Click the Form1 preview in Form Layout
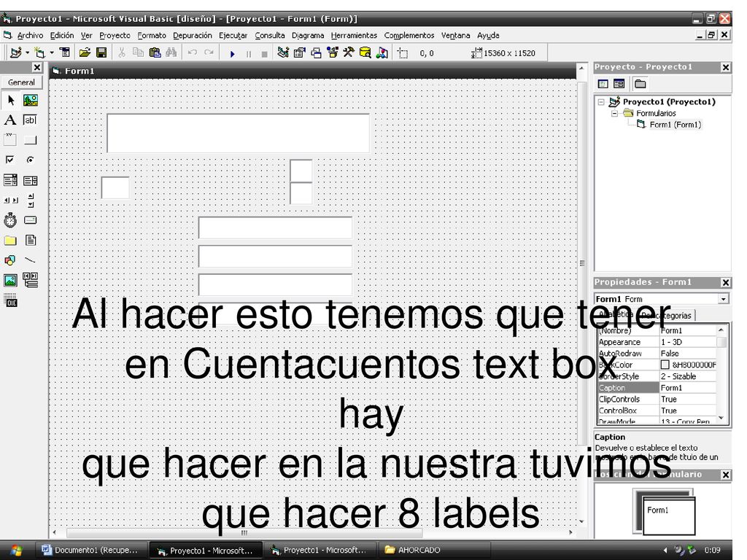The width and height of the screenshot is (747, 560). [x=669, y=516]
